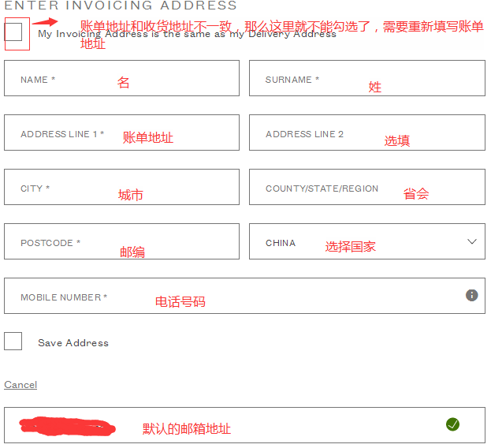Click the chevron arrow on country selector

pyautogui.click(x=471, y=241)
